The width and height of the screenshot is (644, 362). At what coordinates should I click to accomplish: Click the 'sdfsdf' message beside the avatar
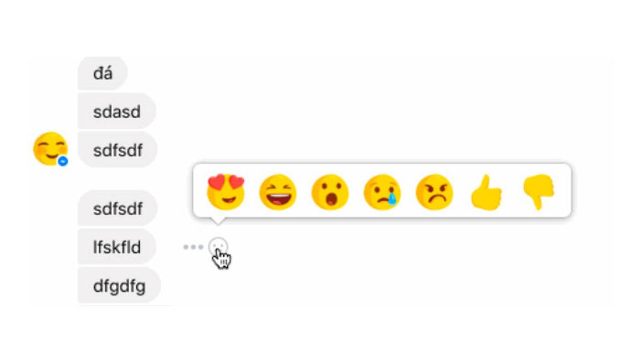[118, 150]
